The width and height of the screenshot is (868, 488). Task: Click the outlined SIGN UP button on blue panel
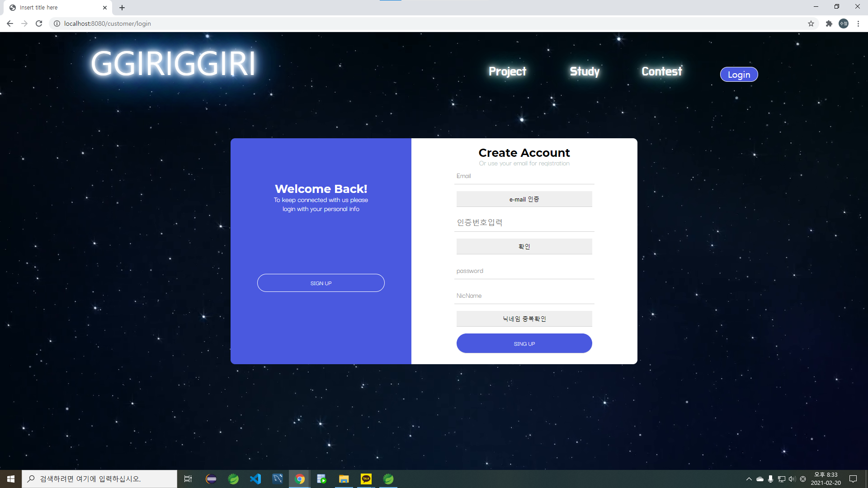321,283
